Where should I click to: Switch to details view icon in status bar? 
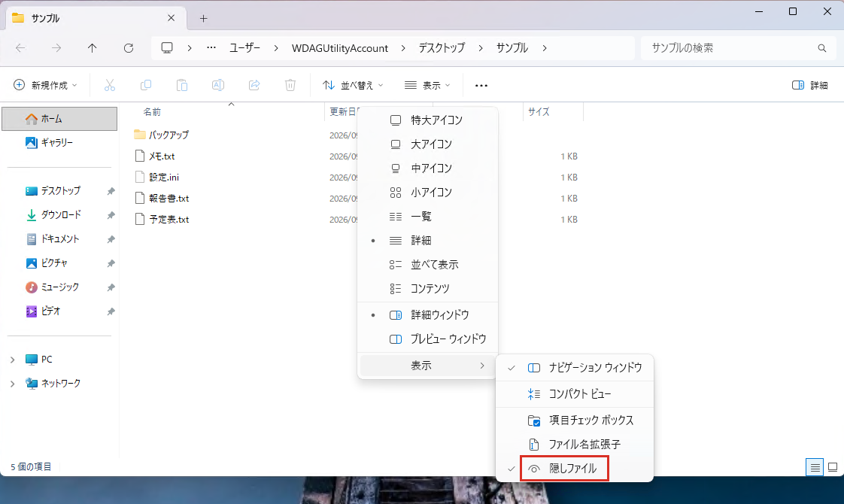tap(815, 467)
